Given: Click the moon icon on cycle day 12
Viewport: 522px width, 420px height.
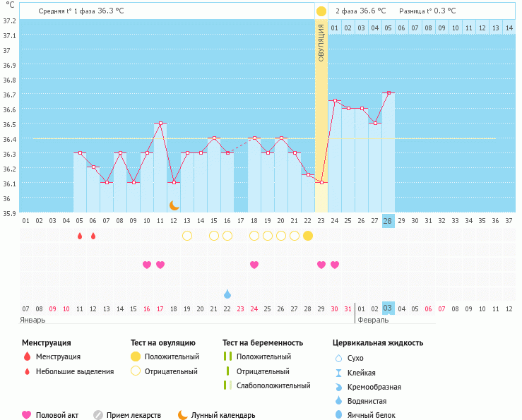Looking at the screenshot, I should (x=174, y=205).
